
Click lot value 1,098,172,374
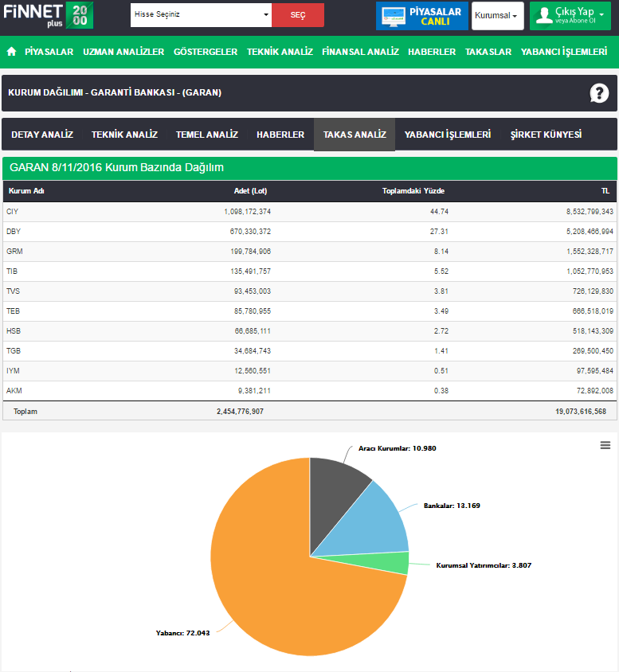point(247,212)
